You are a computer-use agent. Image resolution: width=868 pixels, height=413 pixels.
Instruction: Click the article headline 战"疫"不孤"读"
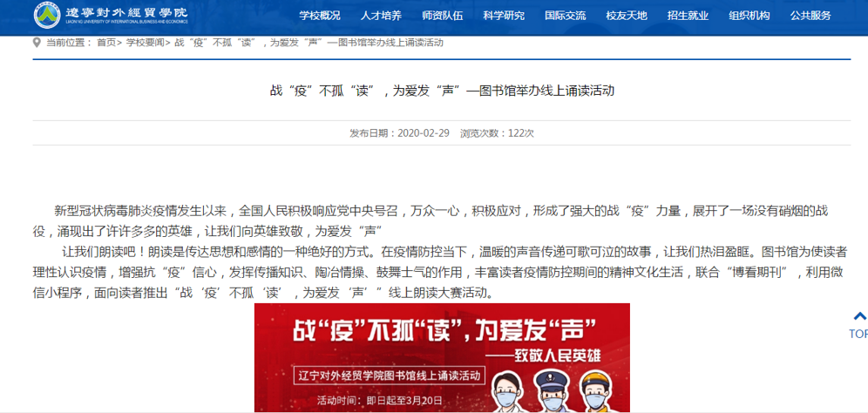(x=442, y=91)
